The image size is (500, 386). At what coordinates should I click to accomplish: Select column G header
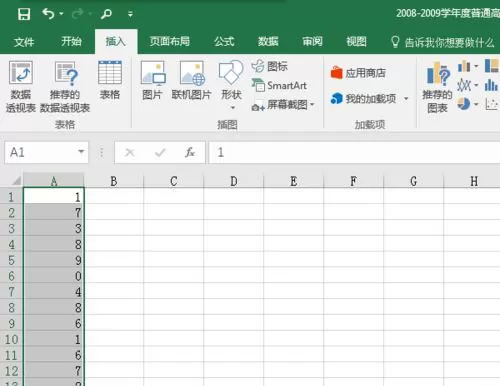(x=414, y=181)
